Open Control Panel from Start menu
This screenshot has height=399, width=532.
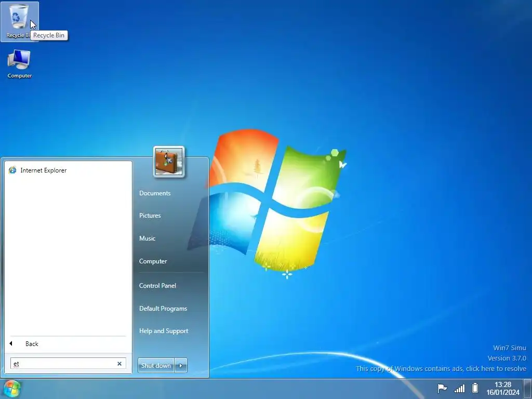click(157, 286)
